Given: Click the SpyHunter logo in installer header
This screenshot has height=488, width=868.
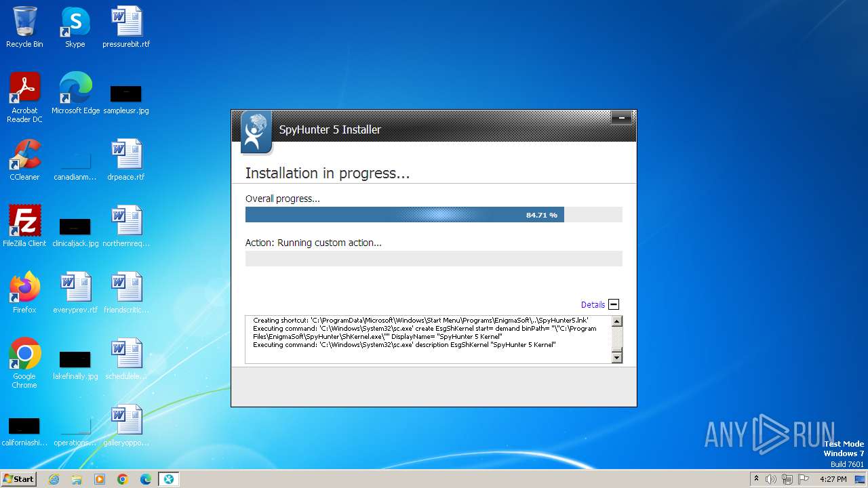Looking at the screenshot, I should pos(256,131).
